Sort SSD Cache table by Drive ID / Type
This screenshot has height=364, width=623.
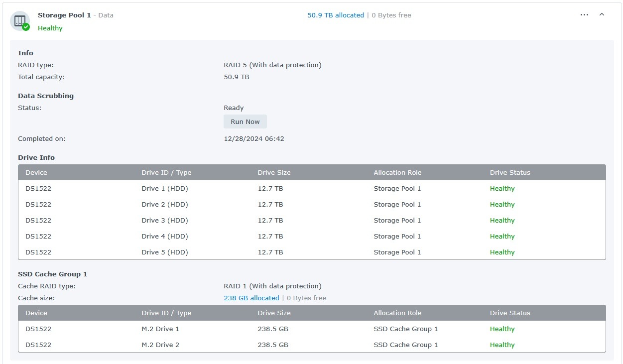pyautogui.click(x=166, y=313)
